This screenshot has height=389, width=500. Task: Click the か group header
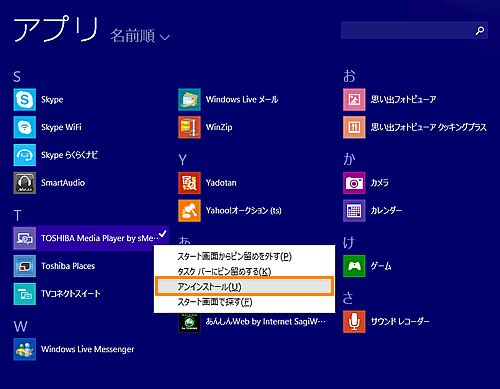coord(349,159)
